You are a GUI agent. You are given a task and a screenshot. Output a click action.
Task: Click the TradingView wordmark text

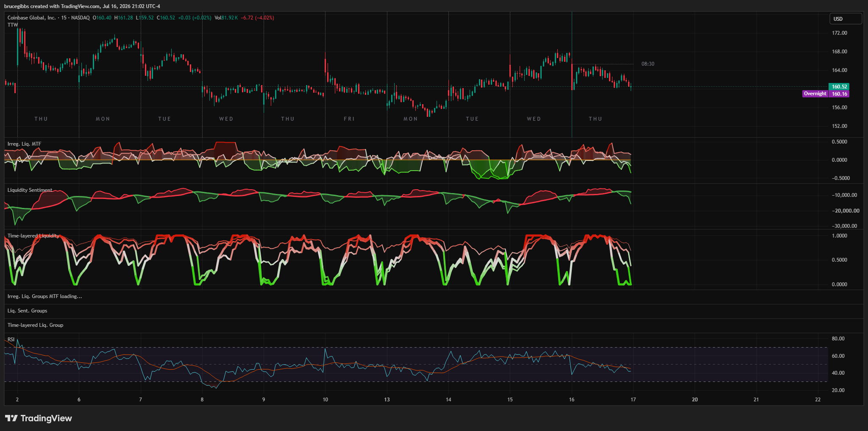point(46,418)
